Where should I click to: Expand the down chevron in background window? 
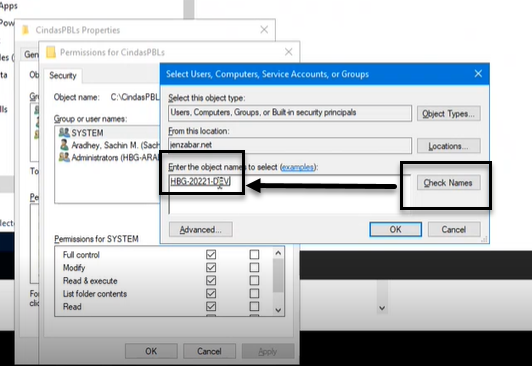[x=382, y=308]
